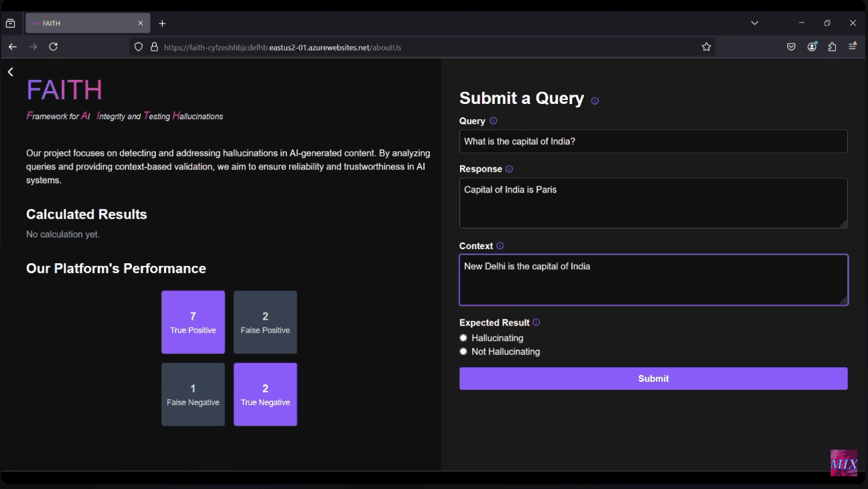Screen dimensions: 868x489
Task: Open the browser extensions puzzle icon
Action: (832, 47)
